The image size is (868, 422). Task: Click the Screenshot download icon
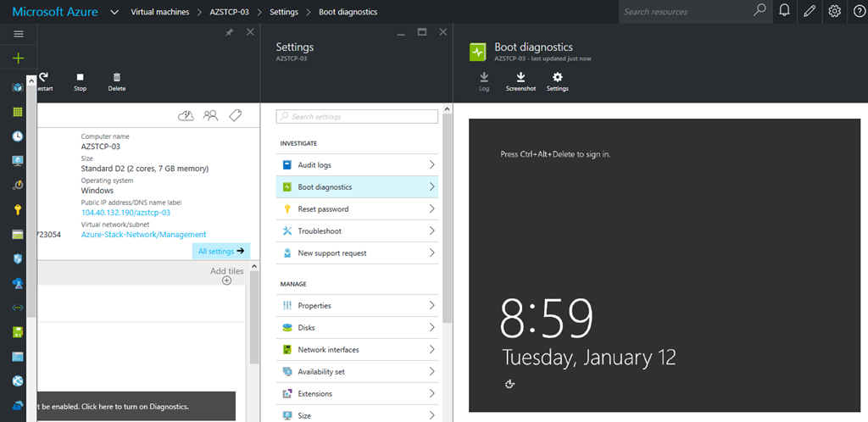(x=520, y=77)
